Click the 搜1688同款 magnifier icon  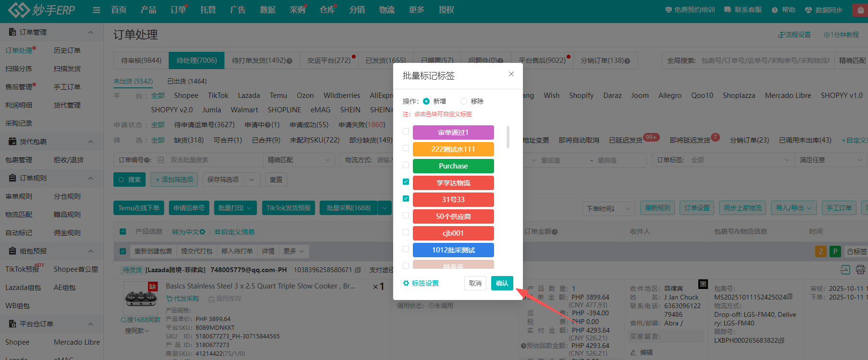124,320
